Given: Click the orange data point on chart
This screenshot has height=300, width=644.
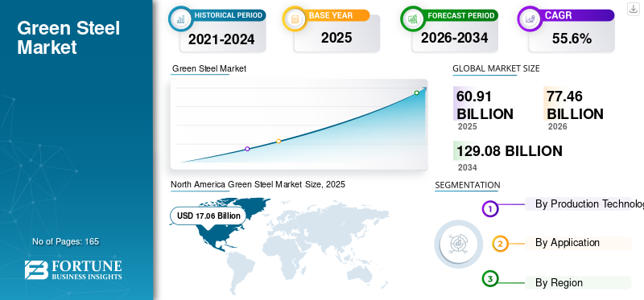Looking at the screenshot, I should pyautogui.click(x=279, y=142).
